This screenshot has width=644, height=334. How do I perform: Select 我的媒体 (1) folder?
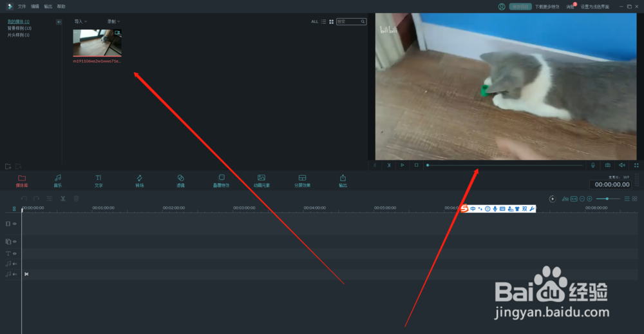coord(19,21)
